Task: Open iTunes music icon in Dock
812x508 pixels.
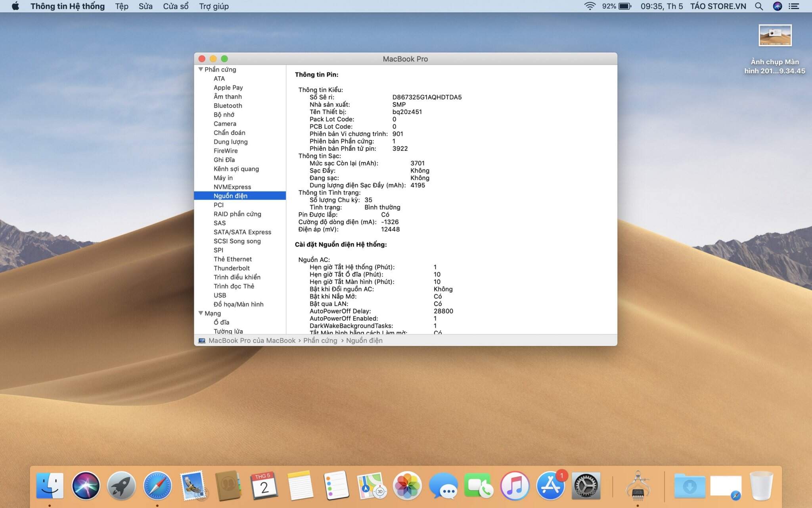Action: click(x=515, y=485)
